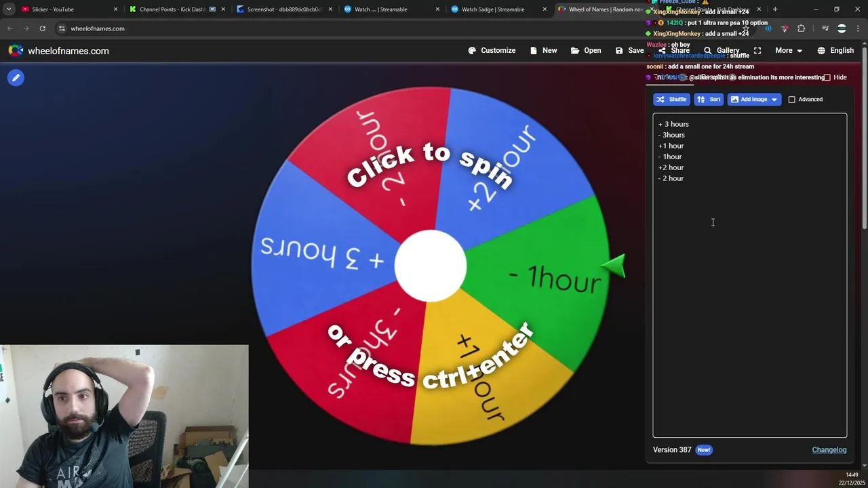Image resolution: width=868 pixels, height=488 pixels.
Task: Create a New wheel
Action: tap(543, 51)
